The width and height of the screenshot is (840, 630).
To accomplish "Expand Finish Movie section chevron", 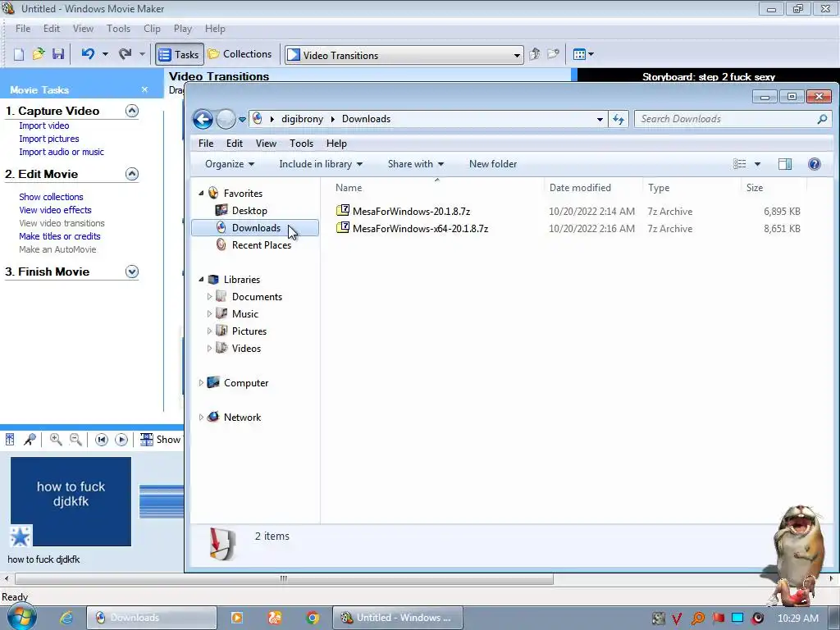I will pos(132,272).
